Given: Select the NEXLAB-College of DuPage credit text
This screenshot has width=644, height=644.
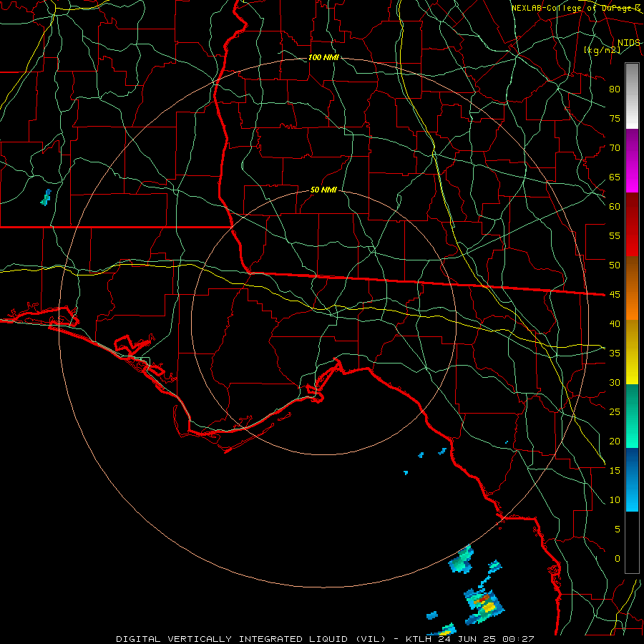Looking at the screenshot, I should pyautogui.click(x=575, y=8).
